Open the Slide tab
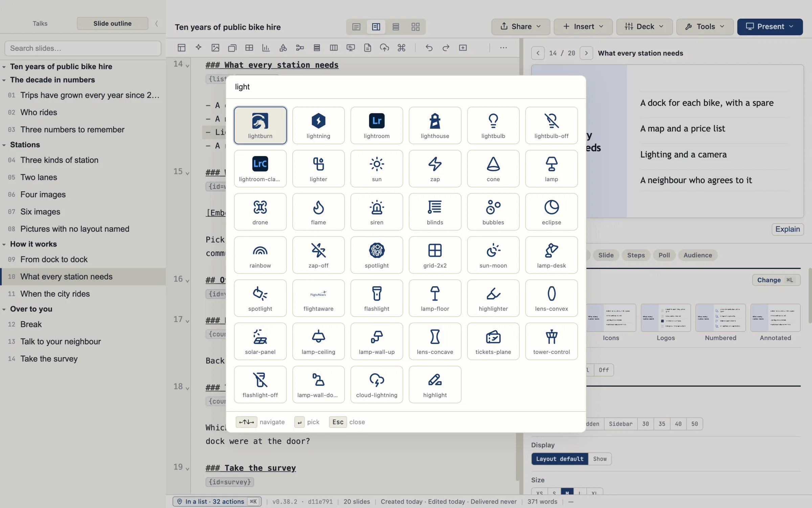Image resolution: width=812 pixels, height=508 pixels. click(x=606, y=255)
